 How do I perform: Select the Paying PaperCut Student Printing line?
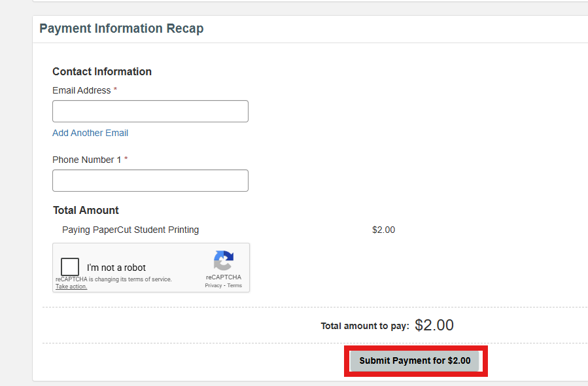(x=130, y=230)
